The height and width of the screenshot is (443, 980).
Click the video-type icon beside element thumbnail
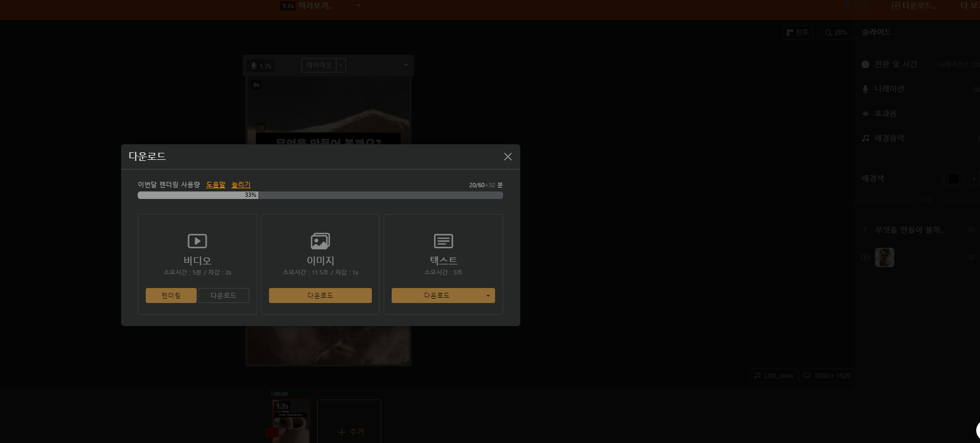point(865,257)
